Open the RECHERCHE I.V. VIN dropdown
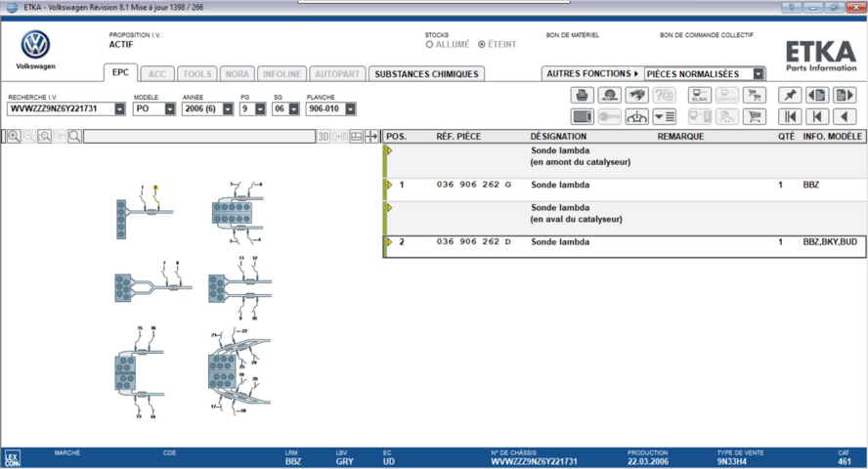The height and width of the screenshot is (469, 868). click(x=119, y=109)
